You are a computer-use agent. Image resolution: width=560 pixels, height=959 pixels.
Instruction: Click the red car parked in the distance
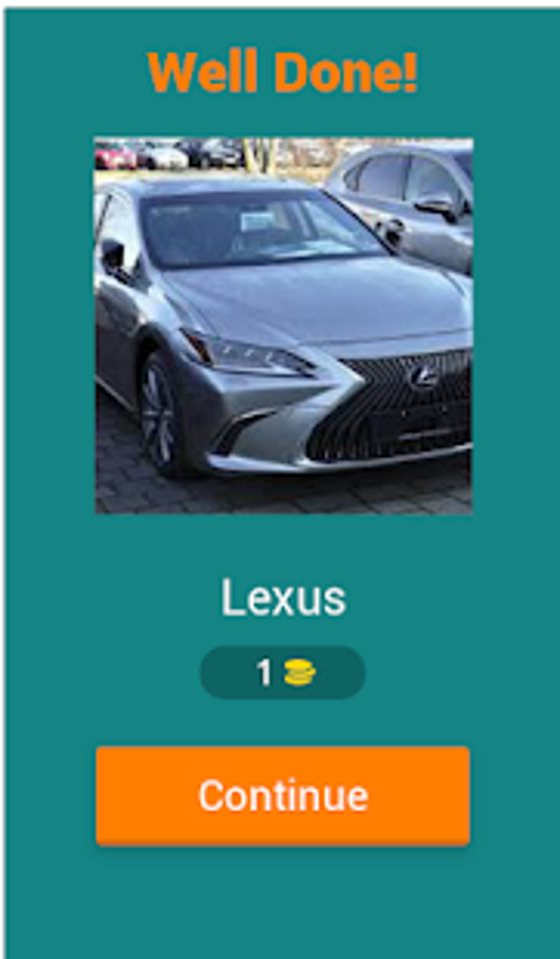pos(115,155)
